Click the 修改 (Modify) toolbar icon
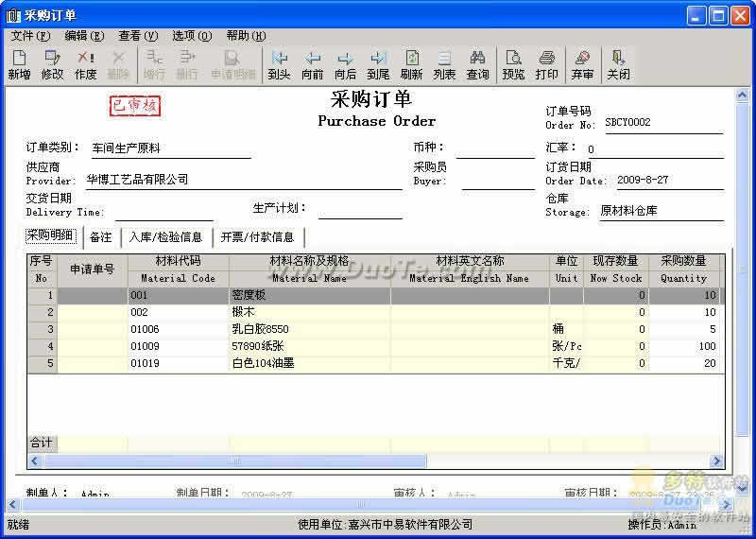756x539 pixels. point(52,65)
